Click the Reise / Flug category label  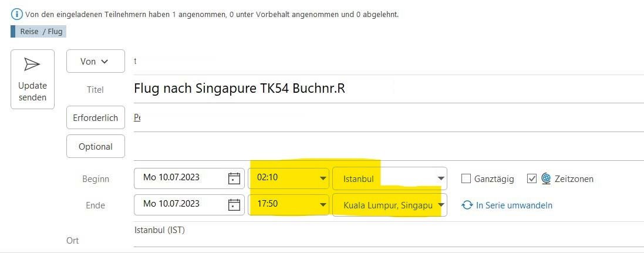point(41,31)
